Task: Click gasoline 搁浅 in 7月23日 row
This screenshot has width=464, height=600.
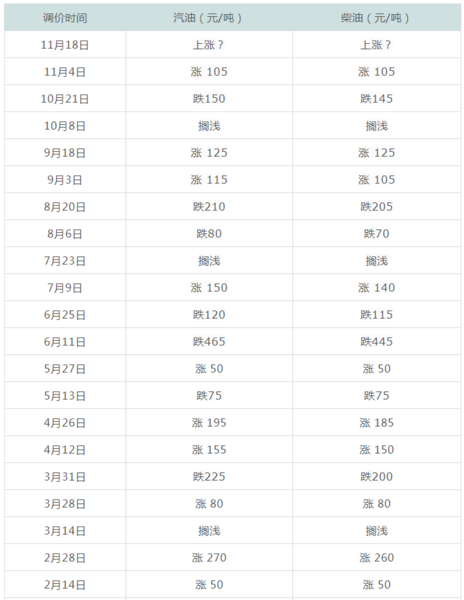Action: tap(209, 261)
